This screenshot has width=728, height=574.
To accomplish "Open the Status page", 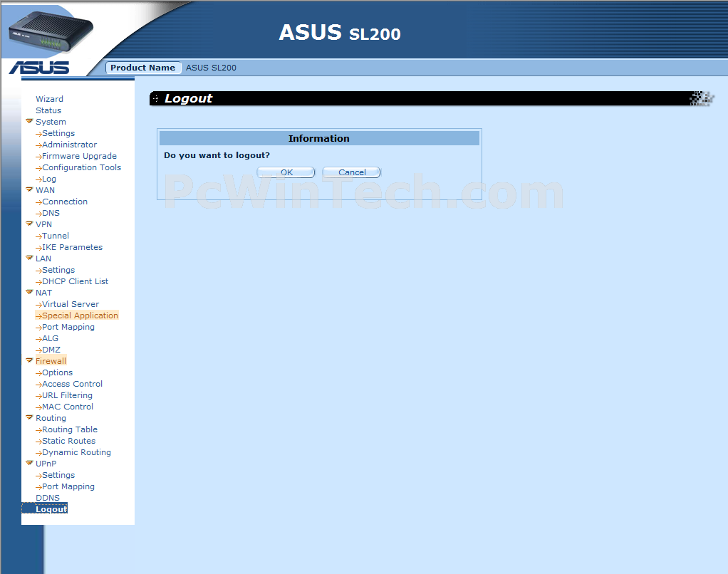I will (x=48, y=110).
